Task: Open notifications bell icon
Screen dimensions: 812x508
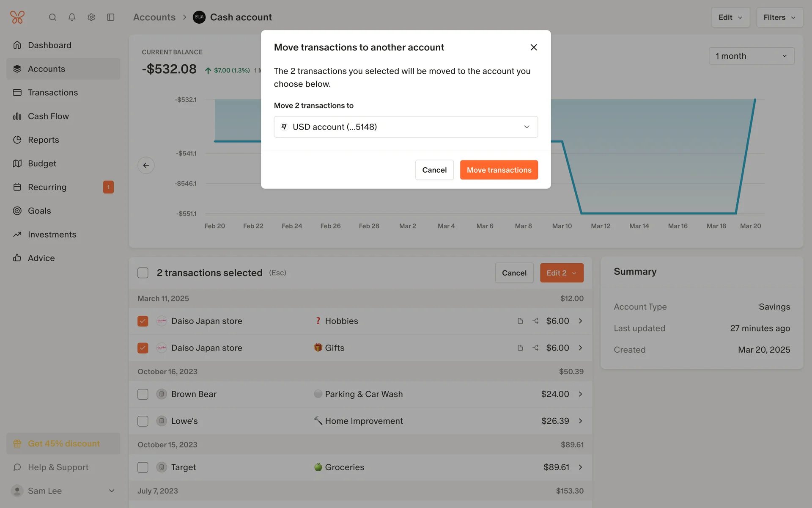Action: 72,17
